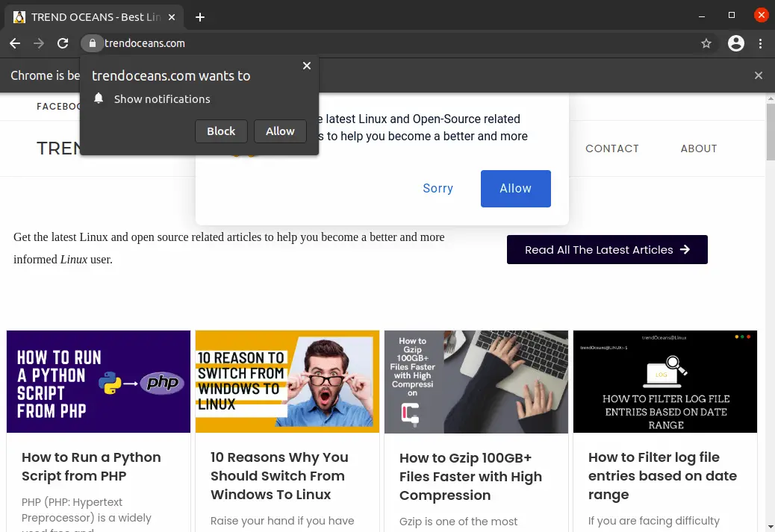Dismiss the notification permission popup
The width and height of the screenshot is (775, 532).
(306, 66)
